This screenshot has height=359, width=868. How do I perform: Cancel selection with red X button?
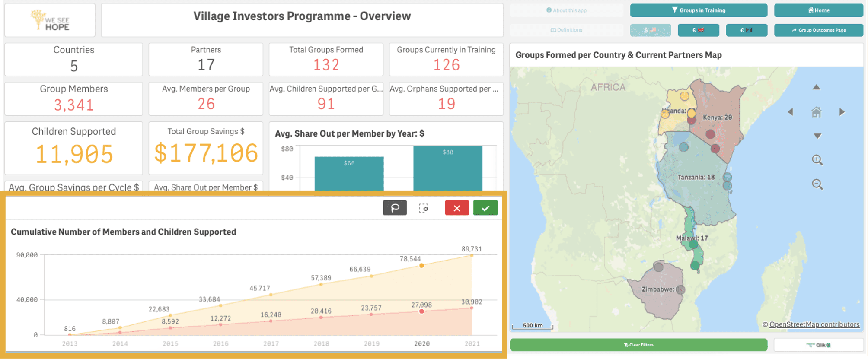pyautogui.click(x=457, y=208)
